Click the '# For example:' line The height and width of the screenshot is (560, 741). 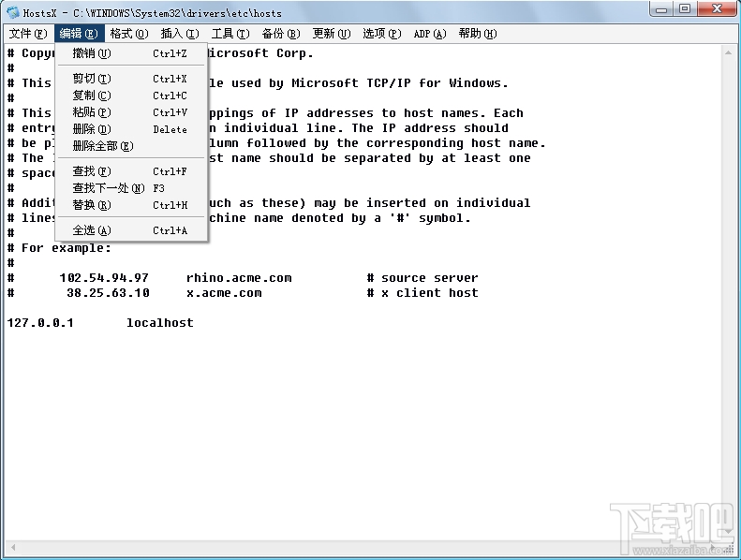click(x=59, y=248)
